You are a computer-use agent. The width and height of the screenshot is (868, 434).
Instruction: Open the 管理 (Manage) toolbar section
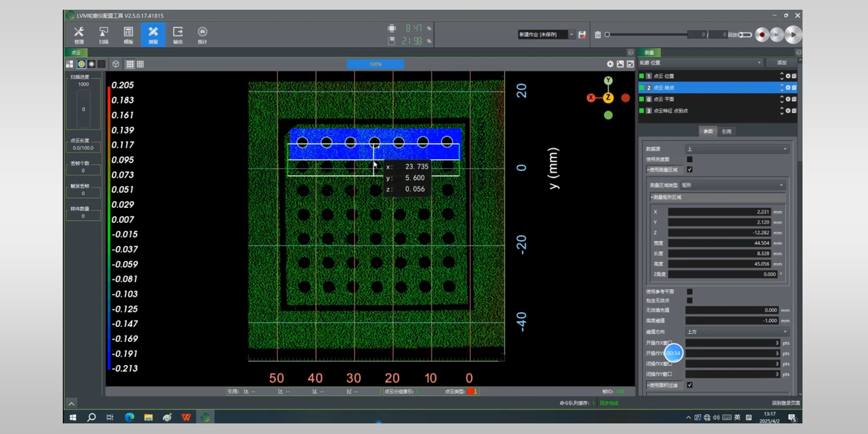pyautogui.click(x=79, y=35)
